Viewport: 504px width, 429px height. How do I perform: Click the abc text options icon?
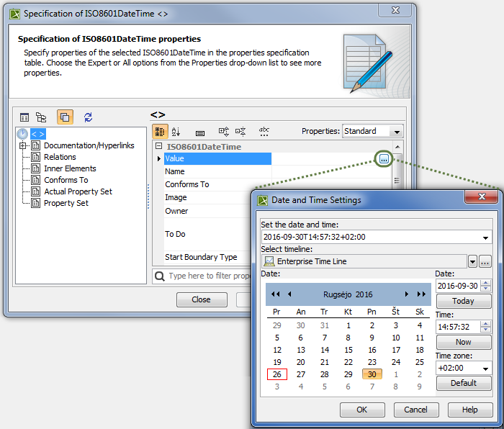tap(264, 132)
